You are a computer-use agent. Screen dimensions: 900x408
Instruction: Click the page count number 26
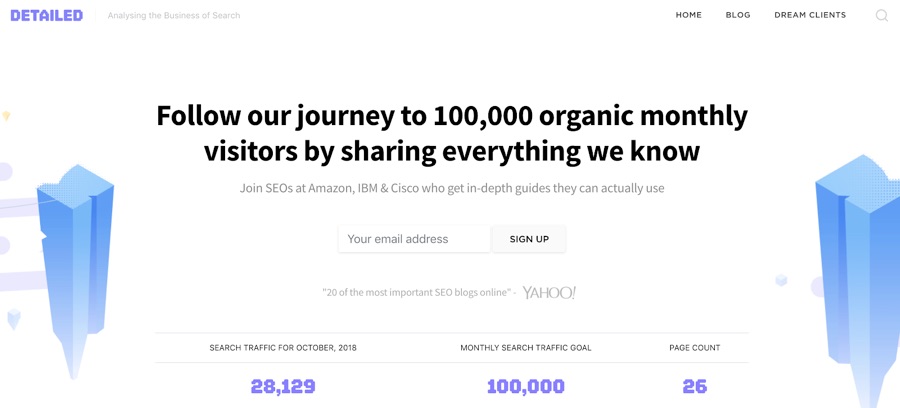(x=695, y=386)
